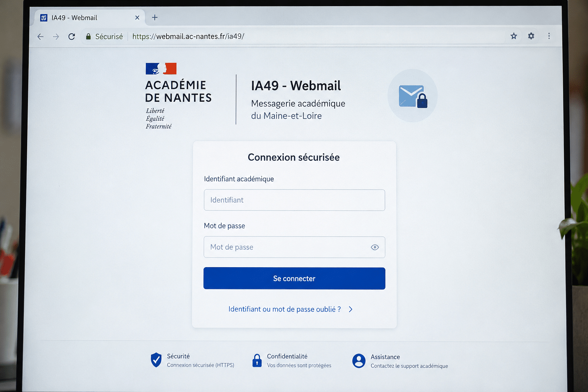The width and height of the screenshot is (588, 392).
Task: Show password with the eye icon
Action: click(x=375, y=247)
